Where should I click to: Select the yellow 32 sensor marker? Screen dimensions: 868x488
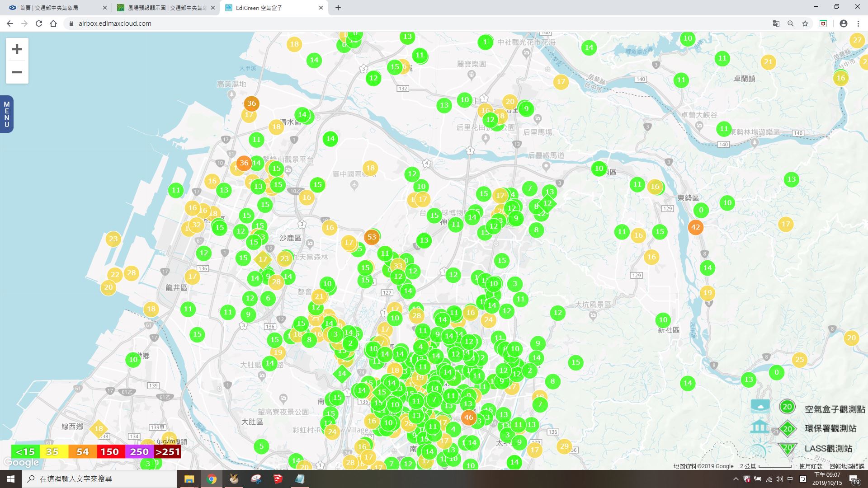[196, 225]
